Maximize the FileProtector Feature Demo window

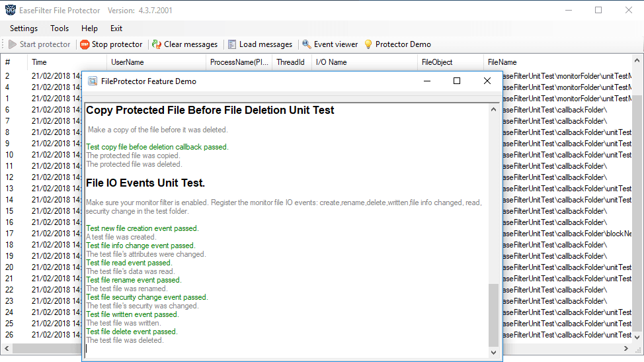click(457, 81)
